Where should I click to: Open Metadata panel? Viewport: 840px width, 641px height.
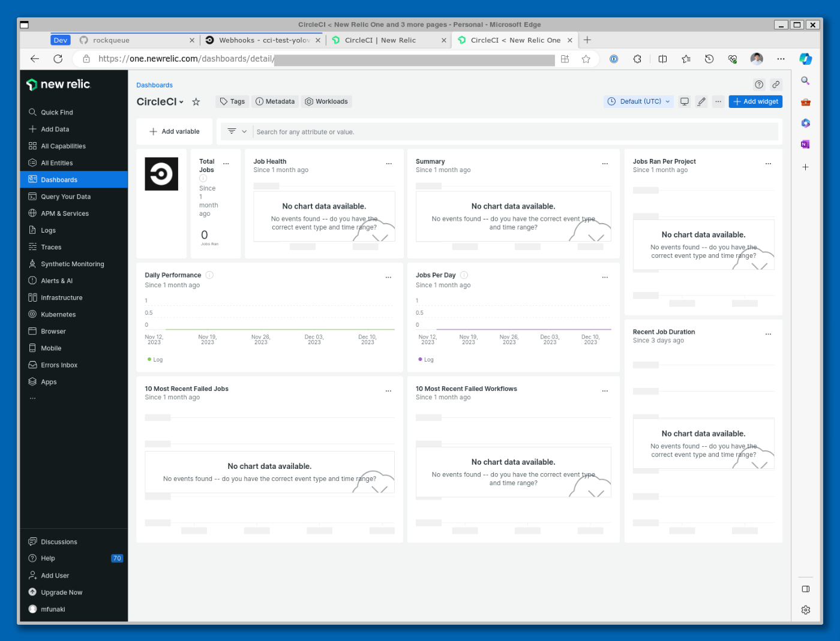pyautogui.click(x=275, y=101)
